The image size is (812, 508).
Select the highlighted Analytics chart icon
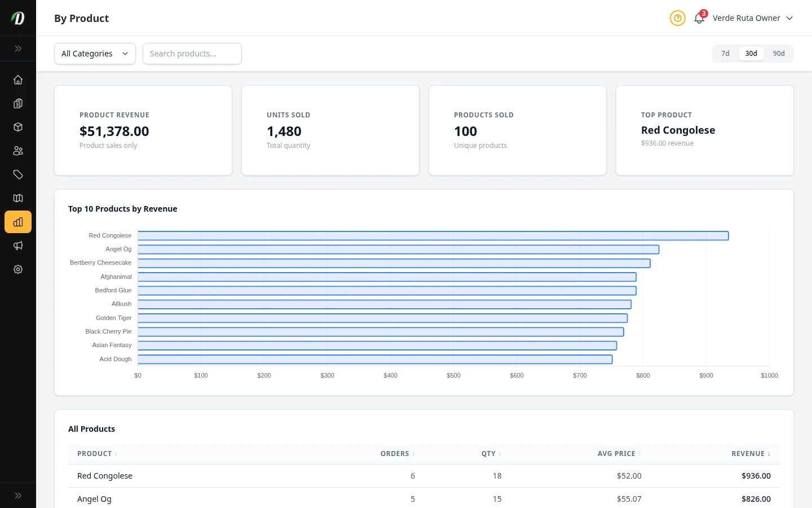pos(18,222)
